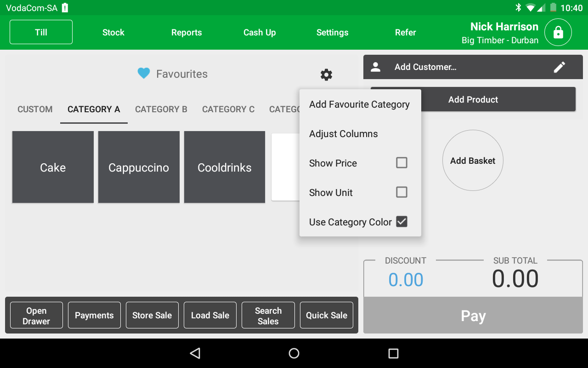Tap the sub total amount 0.00
The height and width of the screenshot is (368, 588).
[515, 279]
